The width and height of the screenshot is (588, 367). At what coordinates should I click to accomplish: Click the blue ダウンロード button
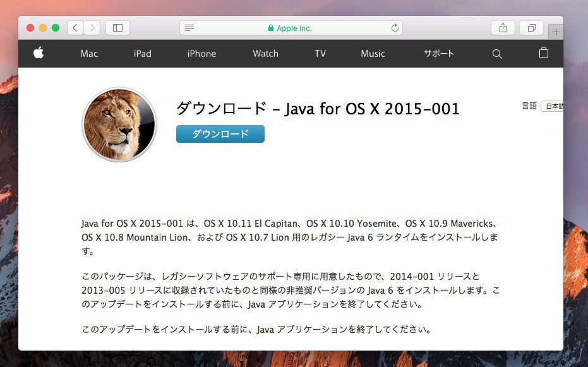(220, 134)
